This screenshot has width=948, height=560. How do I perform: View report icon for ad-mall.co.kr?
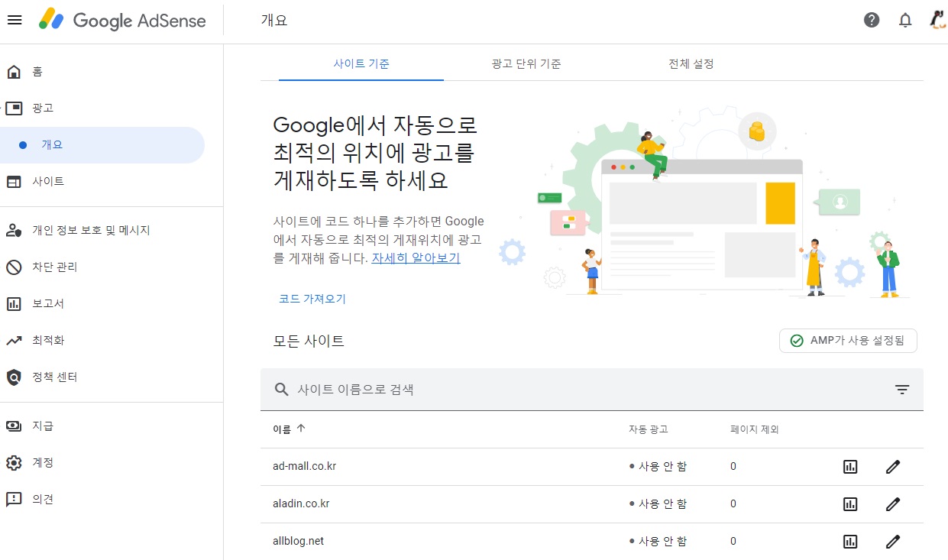[850, 467]
